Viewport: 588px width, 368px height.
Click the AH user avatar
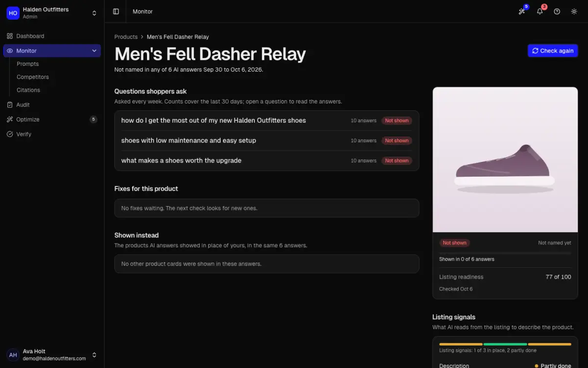pyautogui.click(x=13, y=355)
